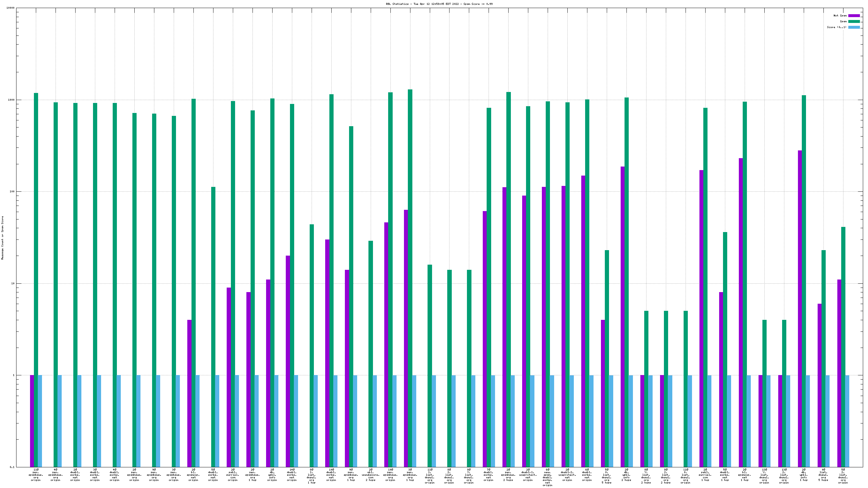
Task: Select the 2@ bl.spamcop.net origin axis label
Action: click(x=193, y=474)
